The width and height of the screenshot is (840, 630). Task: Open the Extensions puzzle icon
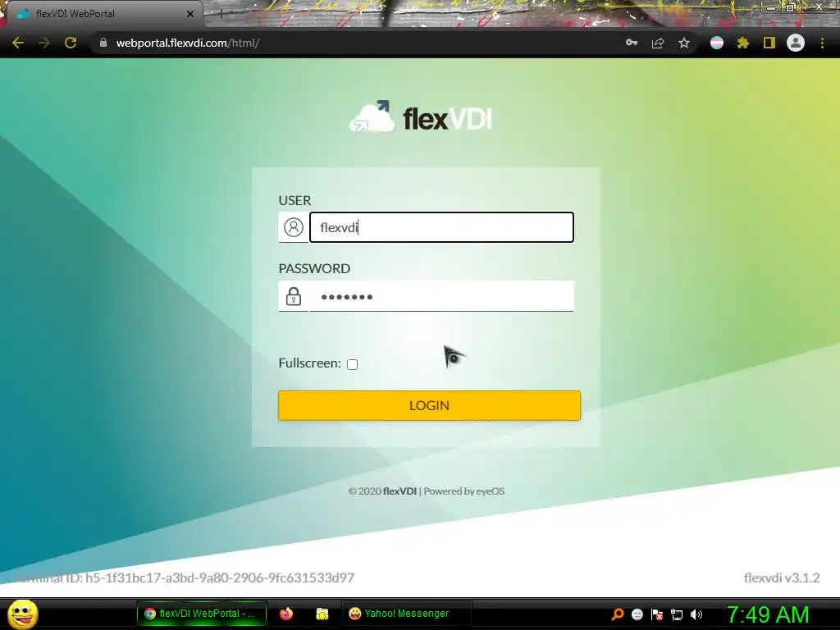click(x=743, y=43)
